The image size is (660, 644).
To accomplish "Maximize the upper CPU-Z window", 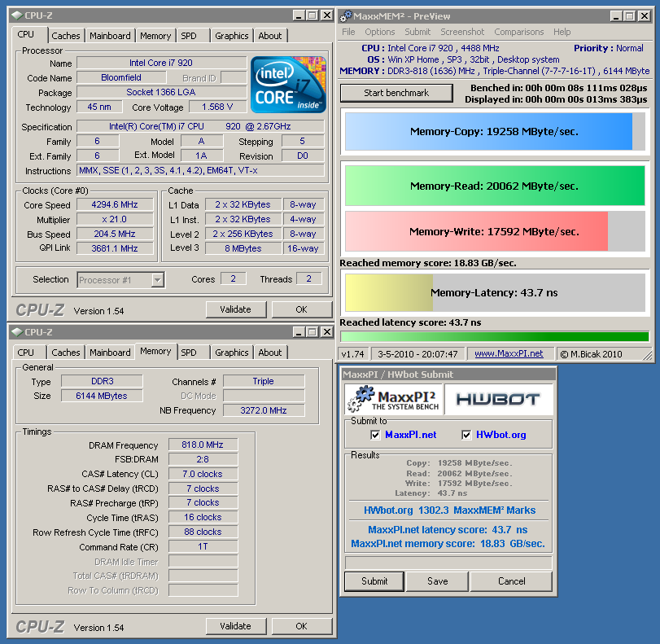I will [x=313, y=15].
